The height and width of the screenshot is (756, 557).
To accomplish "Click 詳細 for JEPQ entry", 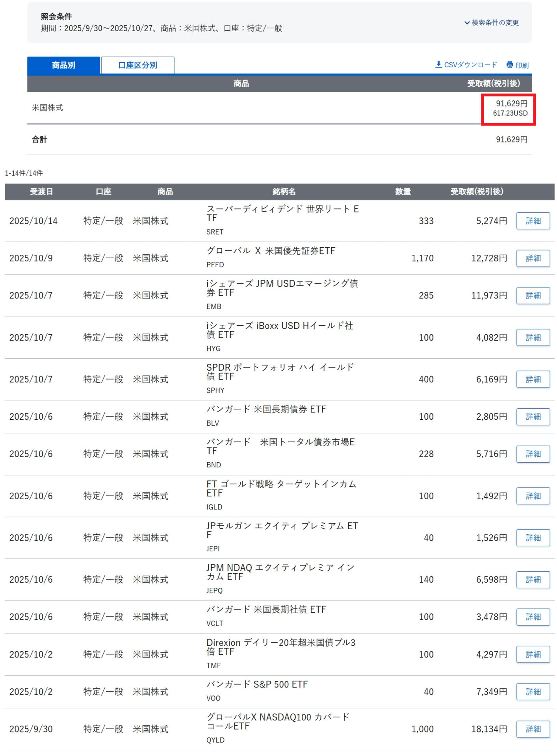I will click(x=533, y=580).
